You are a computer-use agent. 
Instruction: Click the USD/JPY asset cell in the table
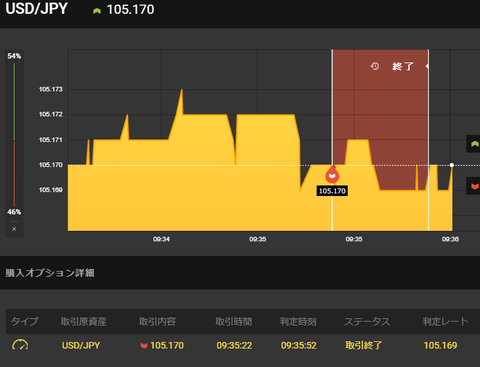pos(81,345)
